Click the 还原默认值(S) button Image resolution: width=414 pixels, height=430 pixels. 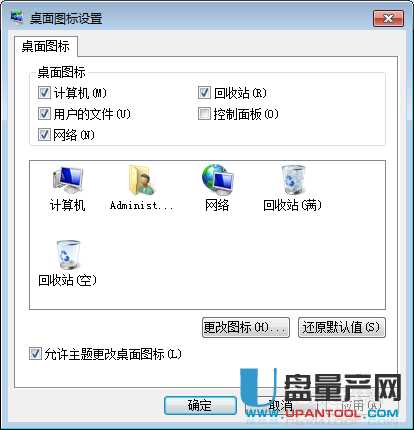point(342,327)
